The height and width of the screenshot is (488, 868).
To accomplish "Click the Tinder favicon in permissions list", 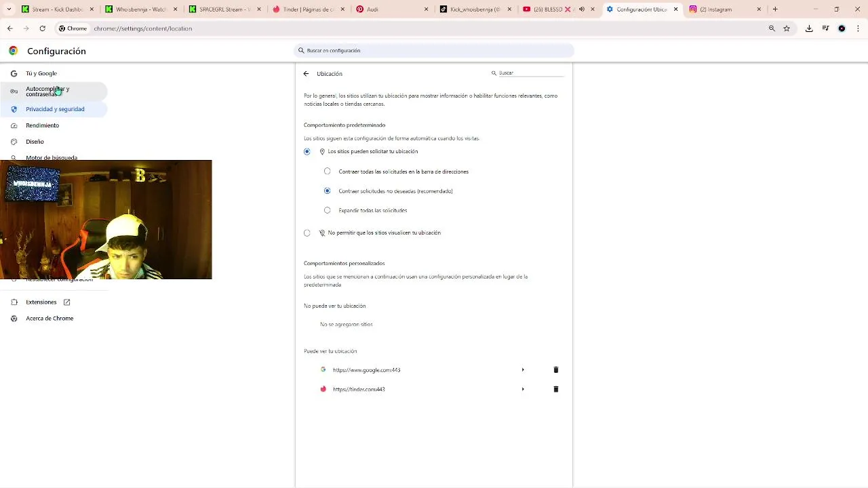I will [323, 389].
